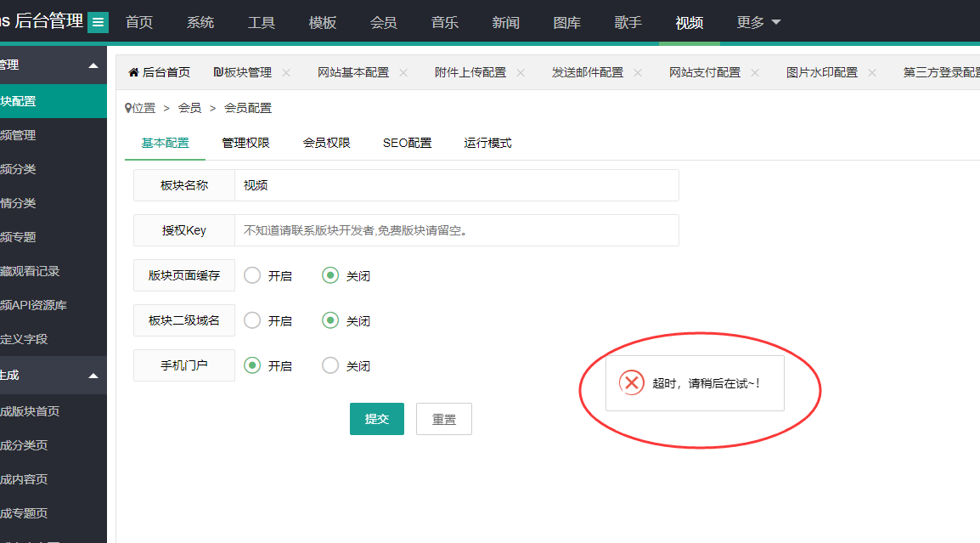
Task: Open 视频API资源库 in the sidebar
Action: tap(34, 305)
